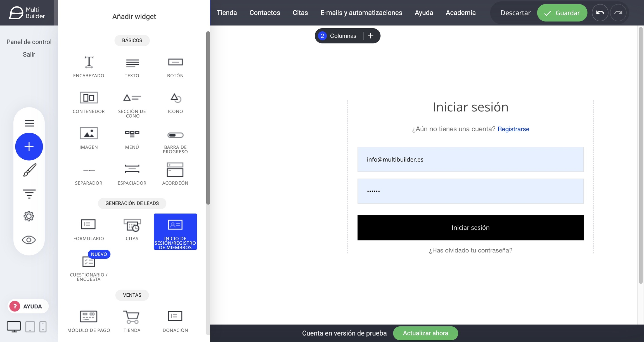Click the plus next to Columnas
644x342 pixels.
point(371,36)
